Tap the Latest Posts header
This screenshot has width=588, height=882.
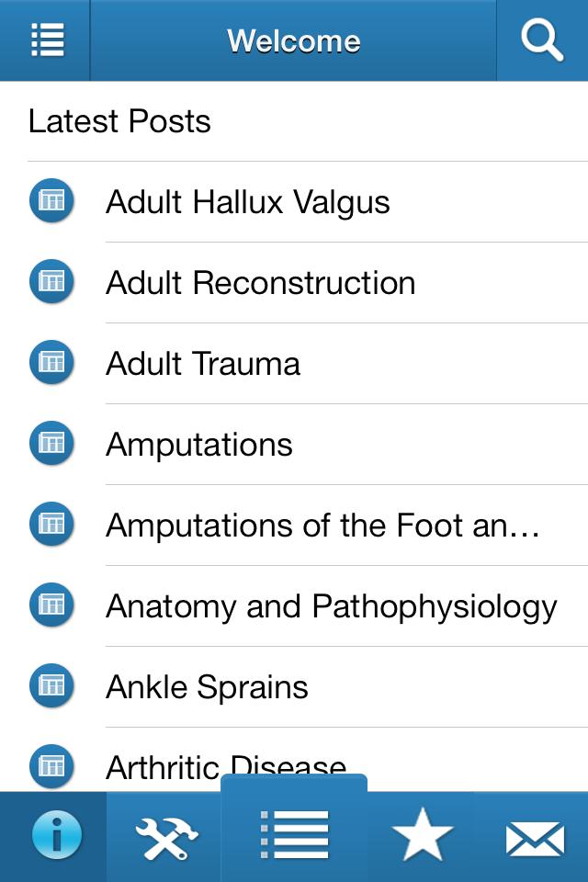[x=119, y=120]
